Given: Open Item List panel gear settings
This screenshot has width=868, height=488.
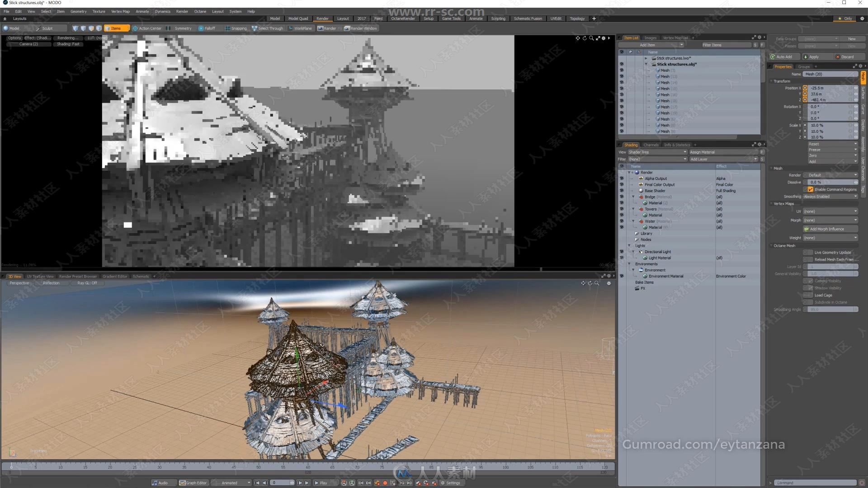Looking at the screenshot, I should [x=759, y=38].
